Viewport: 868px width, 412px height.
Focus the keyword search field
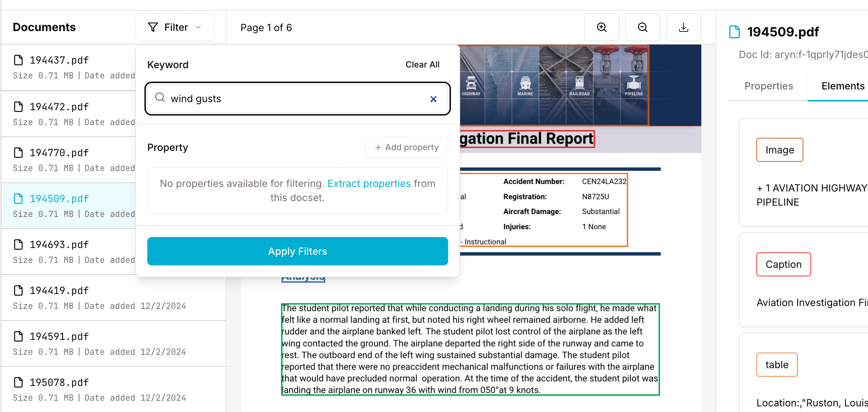point(297,99)
